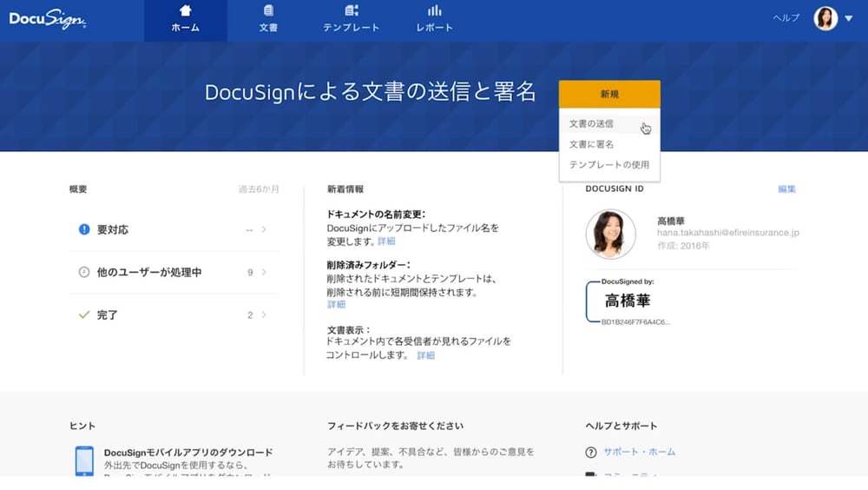Viewport: 868px width, 490px height.
Task: Open the 完了 row
Action: tap(174, 315)
